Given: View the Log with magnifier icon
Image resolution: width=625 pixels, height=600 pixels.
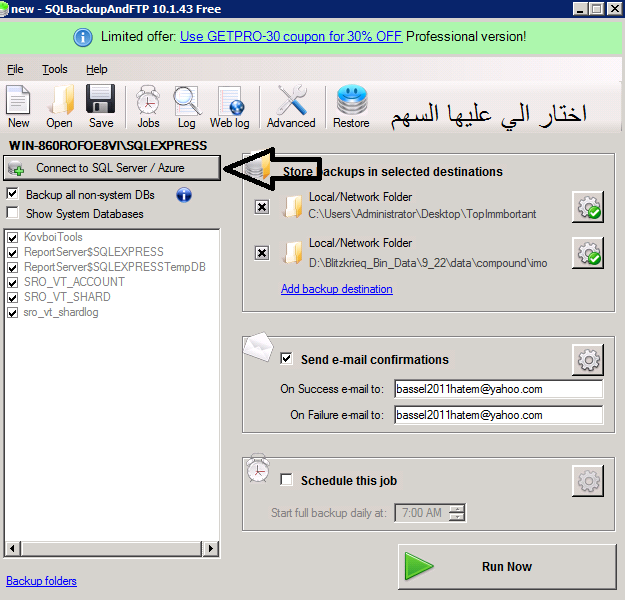Looking at the screenshot, I should [187, 106].
